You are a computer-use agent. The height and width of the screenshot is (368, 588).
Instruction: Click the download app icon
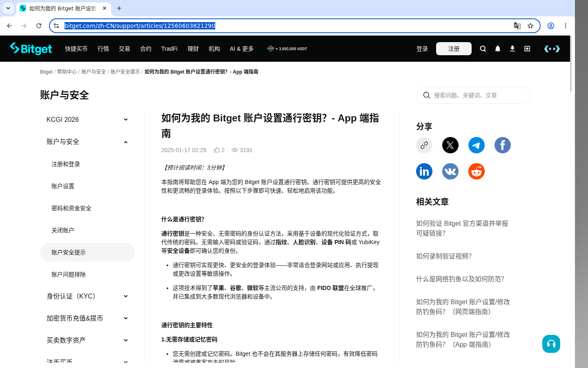coord(512,49)
